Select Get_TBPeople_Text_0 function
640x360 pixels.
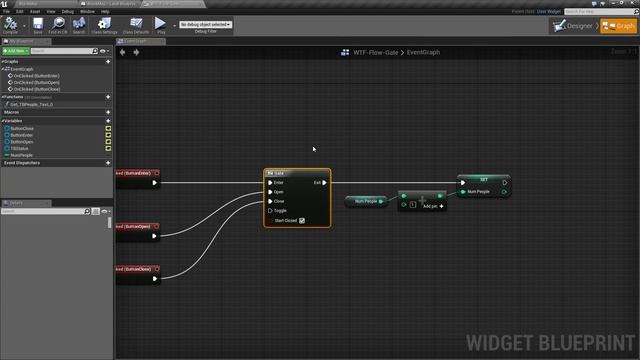tap(31, 104)
